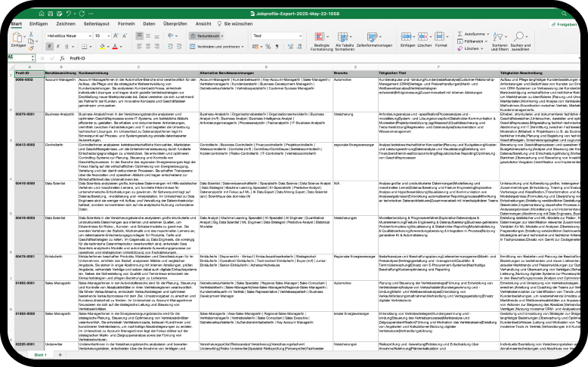Toggle the Textumbruch wrap text option

[x=206, y=35]
